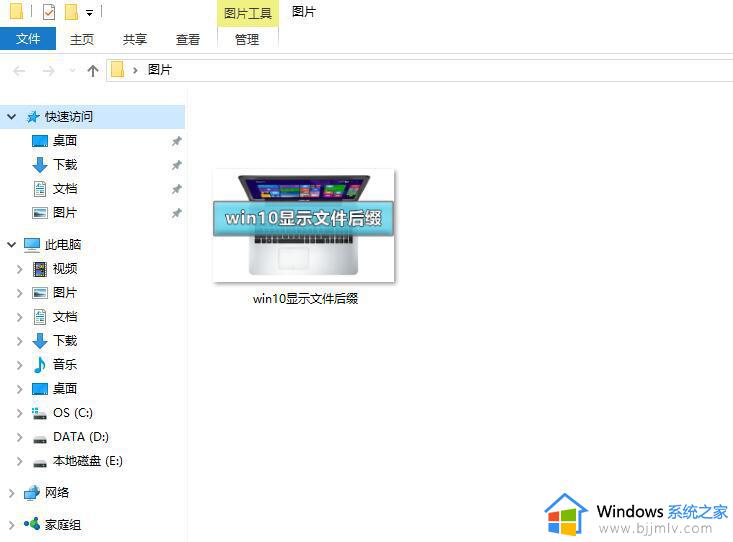733x542 pixels.
Task: Click the 音乐 music note icon
Action: point(40,365)
